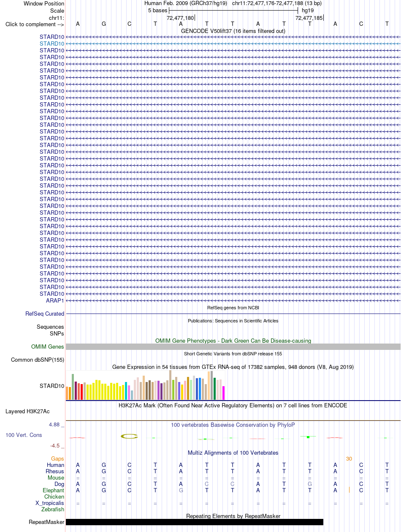This screenshot has height=532, width=401.
Task: Open the ARAP1 gene label
Action: [x=55, y=300]
